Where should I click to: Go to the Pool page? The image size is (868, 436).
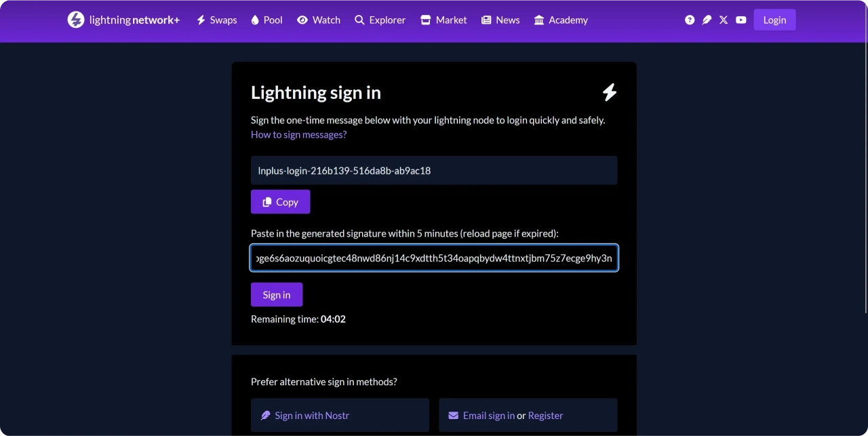(x=267, y=20)
